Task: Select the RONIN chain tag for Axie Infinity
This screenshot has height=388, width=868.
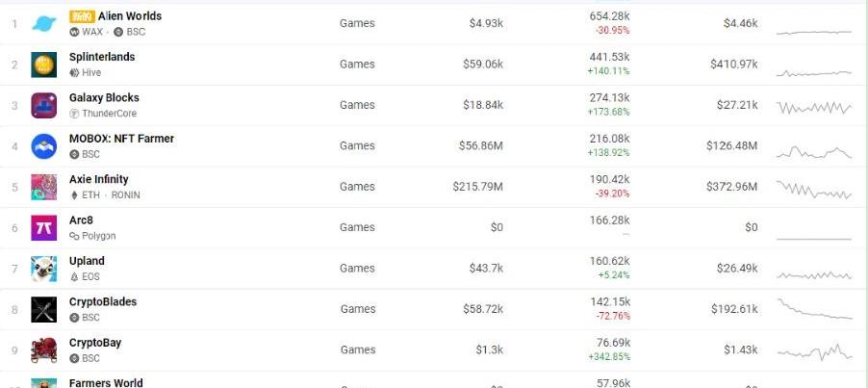Action: pyautogui.click(x=126, y=195)
